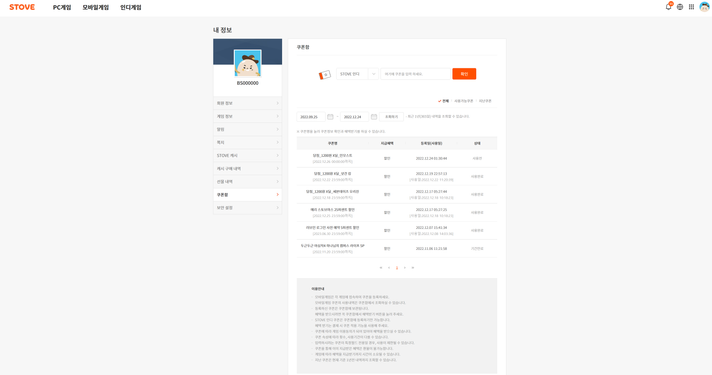Expand the STOVE 인디 dropdown

[357, 74]
